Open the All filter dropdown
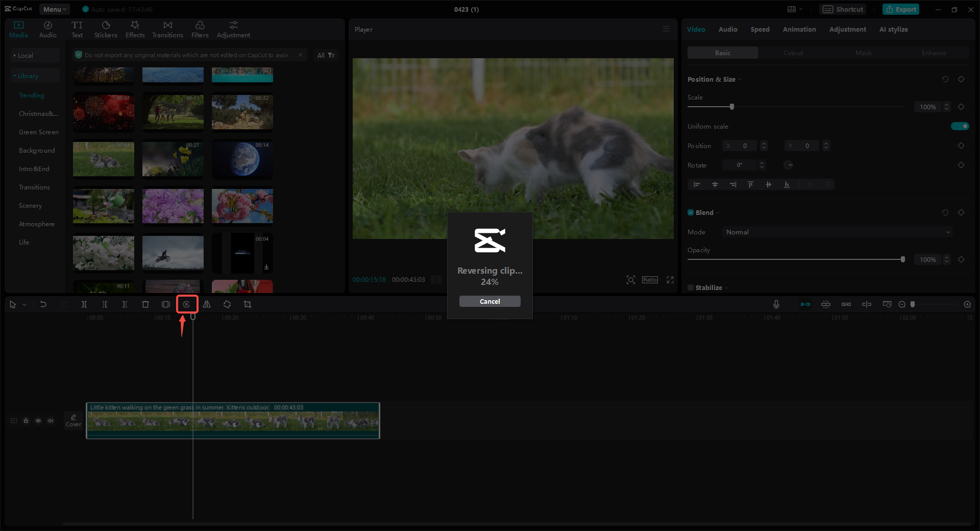 [x=326, y=55]
